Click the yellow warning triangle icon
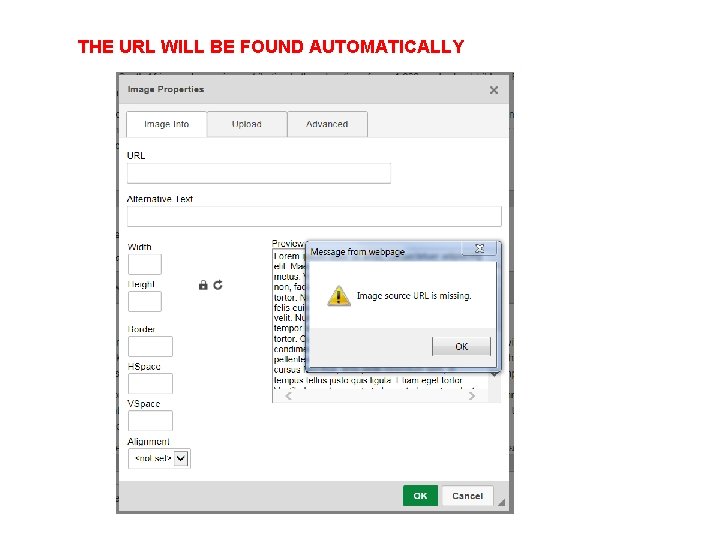This screenshot has width=720, height=540. (339, 296)
